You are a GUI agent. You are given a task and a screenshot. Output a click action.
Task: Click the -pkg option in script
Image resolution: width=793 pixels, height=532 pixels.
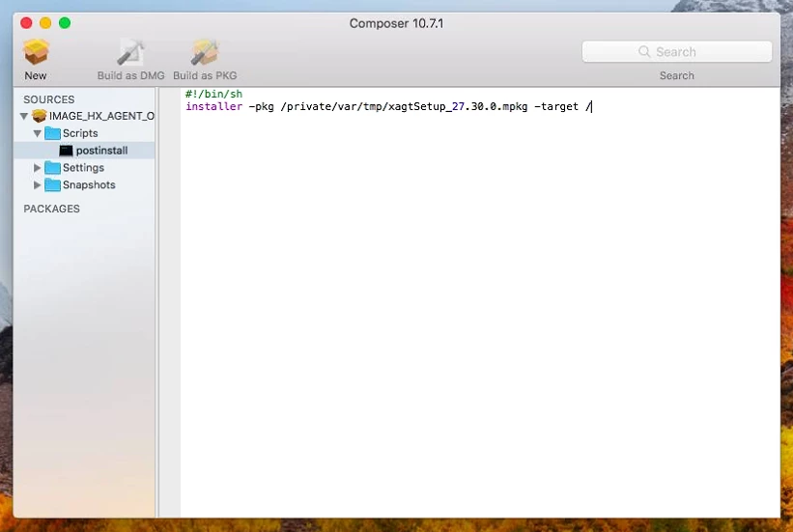262,107
